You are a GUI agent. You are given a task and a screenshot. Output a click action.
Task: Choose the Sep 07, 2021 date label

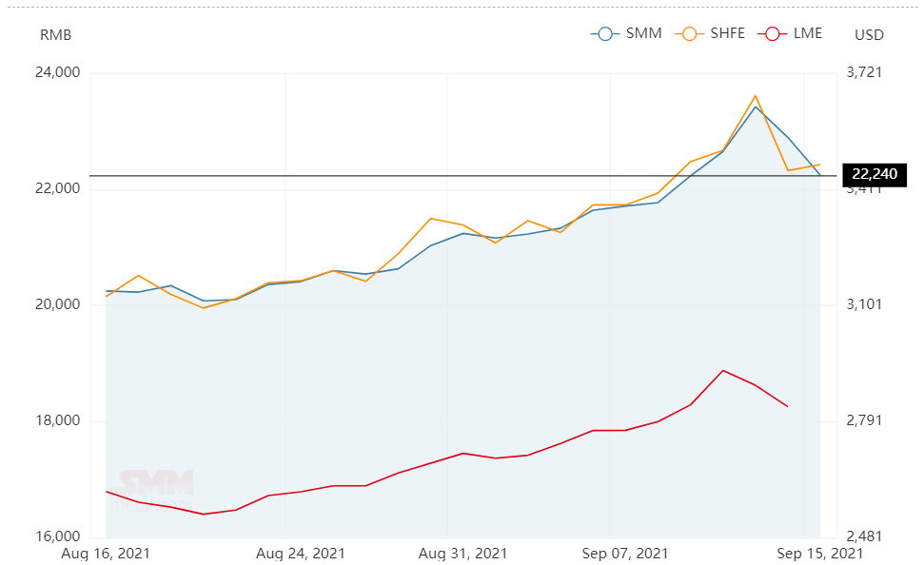(x=625, y=553)
